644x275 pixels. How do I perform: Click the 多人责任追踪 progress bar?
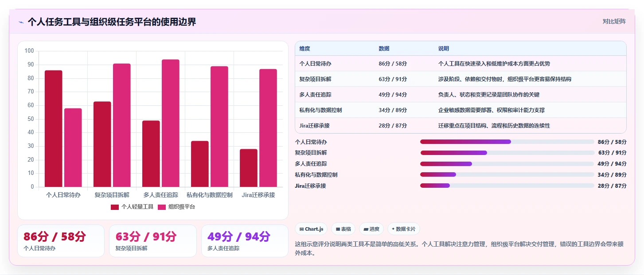click(x=507, y=164)
